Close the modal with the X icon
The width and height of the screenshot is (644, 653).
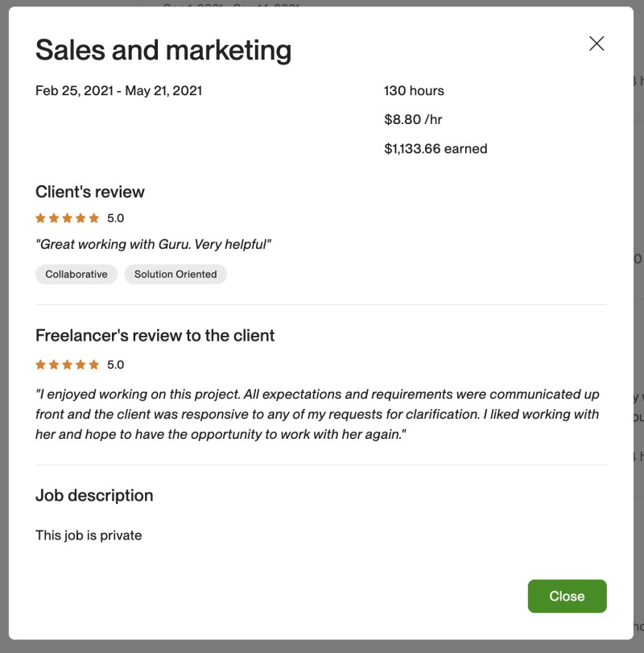[597, 43]
